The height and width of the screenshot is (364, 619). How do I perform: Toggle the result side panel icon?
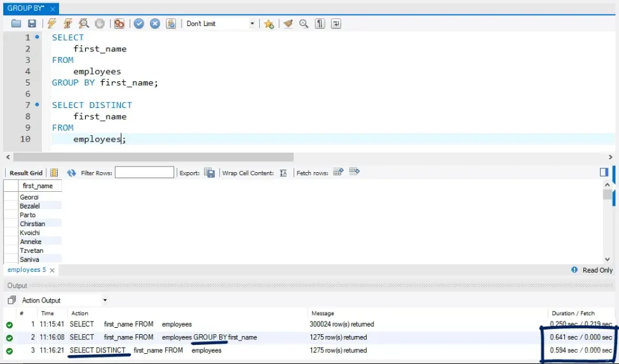click(604, 172)
